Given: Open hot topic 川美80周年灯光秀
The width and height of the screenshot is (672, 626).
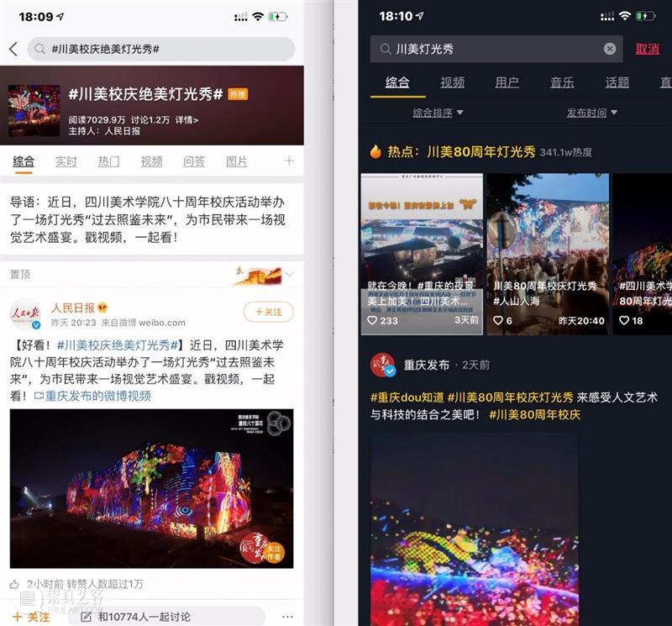Looking at the screenshot, I should 481,152.
